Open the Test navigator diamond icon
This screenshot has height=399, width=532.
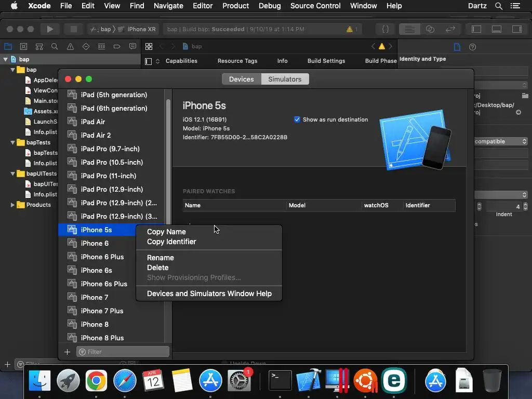point(86,46)
